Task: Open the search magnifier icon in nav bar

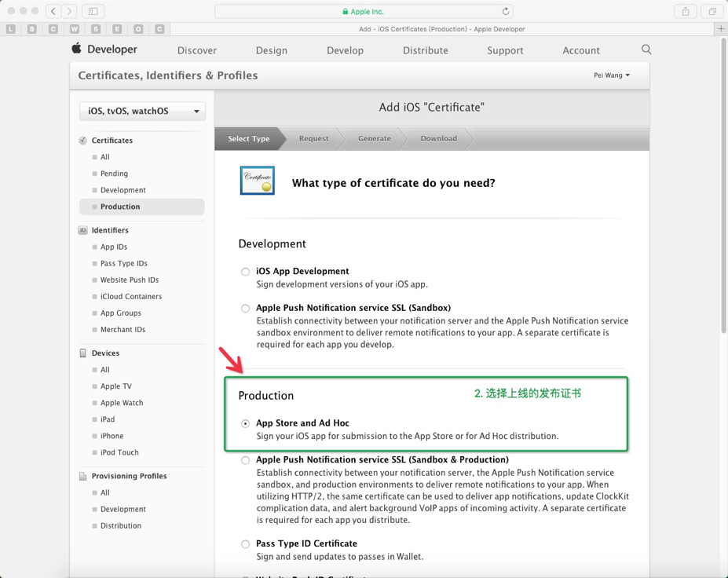Action: 646,49
